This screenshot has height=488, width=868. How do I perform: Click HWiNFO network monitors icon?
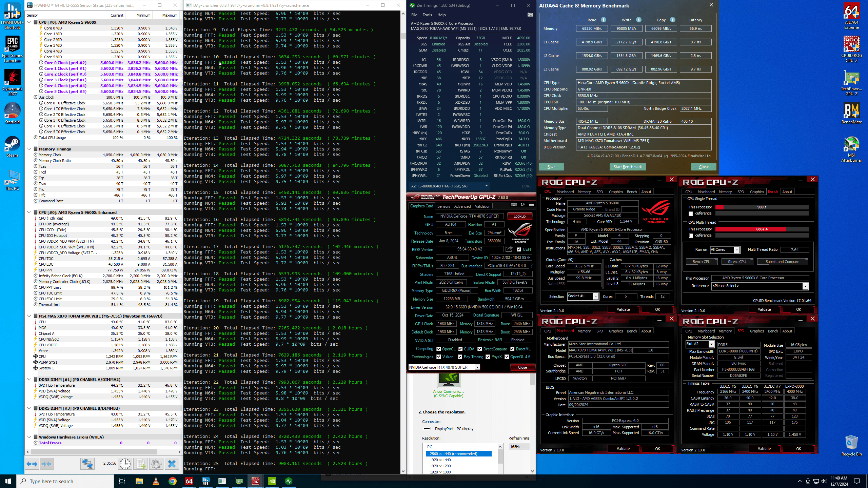point(87,464)
